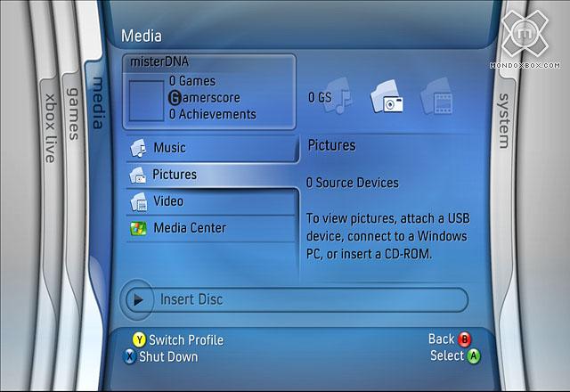Select the Pictures list entry
Image resolution: width=570 pixels, height=392 pixels.
pyautogui.click(x=175, y=175)
